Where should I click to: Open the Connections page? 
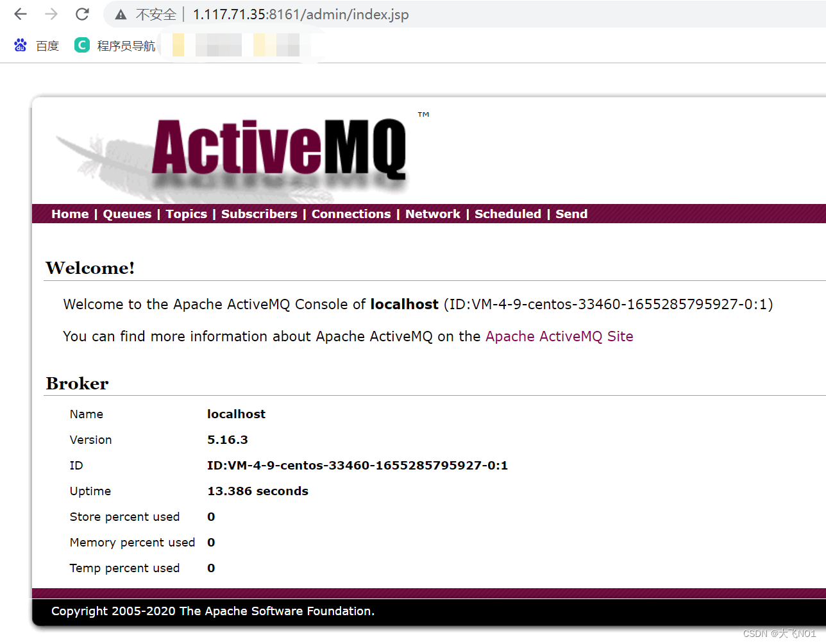[351, 214]
